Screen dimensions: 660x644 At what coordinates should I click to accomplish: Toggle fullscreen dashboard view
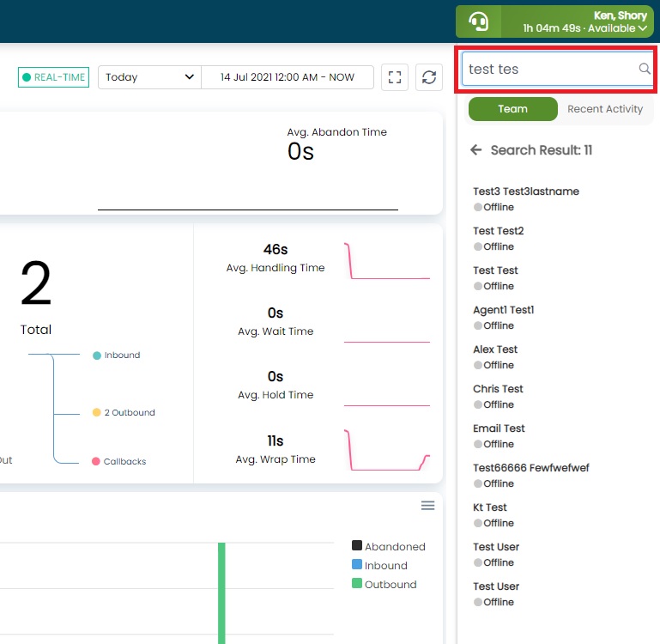[395, 77]
